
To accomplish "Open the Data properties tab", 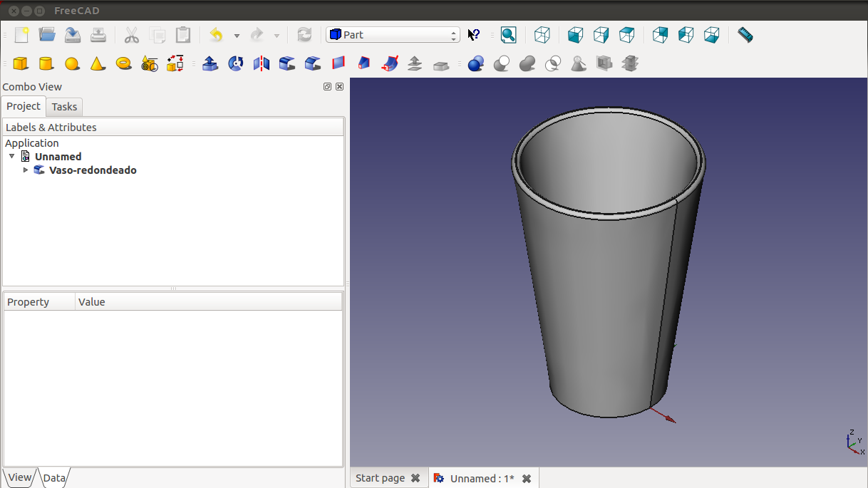I will click(x=54, y=478).
